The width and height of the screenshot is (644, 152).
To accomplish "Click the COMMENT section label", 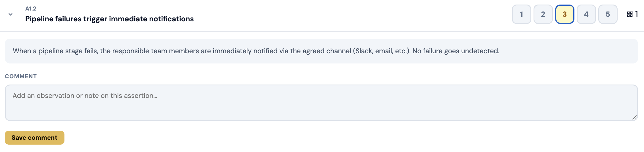I will [x=21, y=76].
